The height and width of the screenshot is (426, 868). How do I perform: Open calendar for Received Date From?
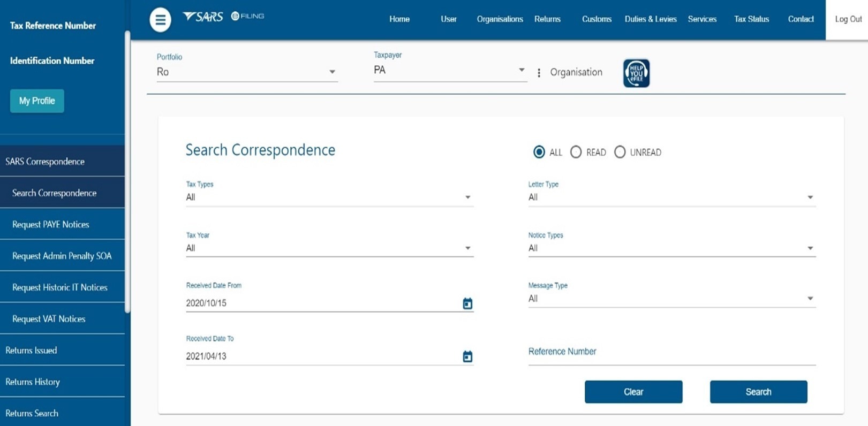(x=467, y=303)
